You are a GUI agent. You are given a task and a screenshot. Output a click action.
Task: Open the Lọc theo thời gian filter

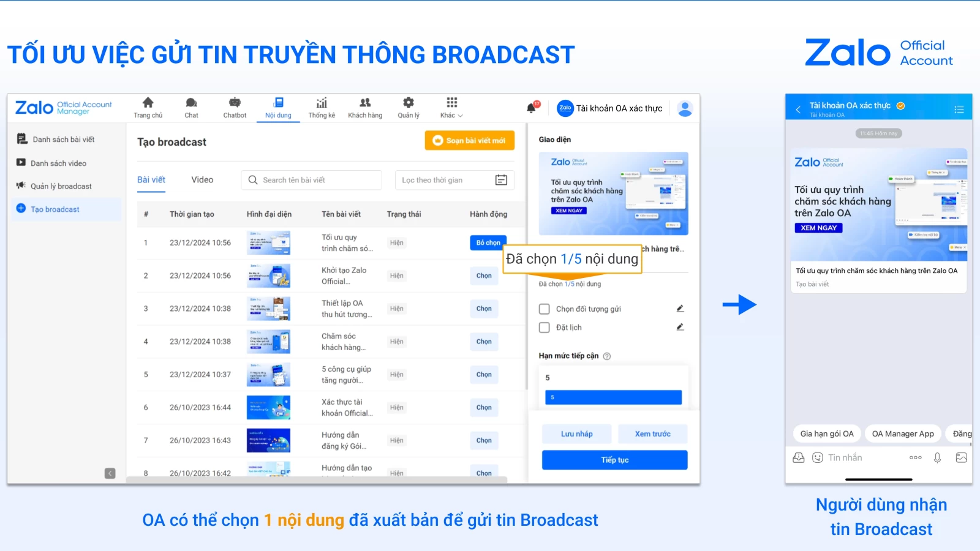point(454,180)
